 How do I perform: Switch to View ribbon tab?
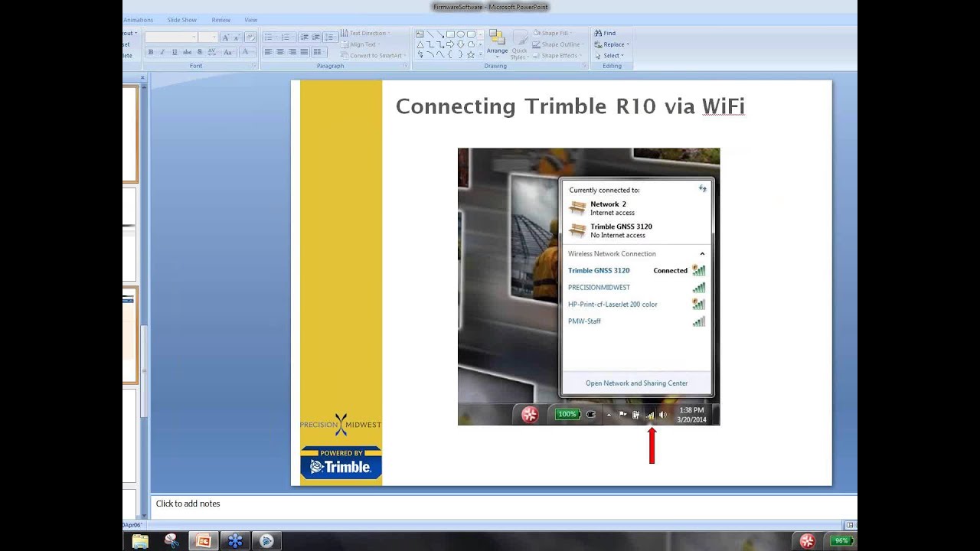pyautogui.click(x=250, y=20)
